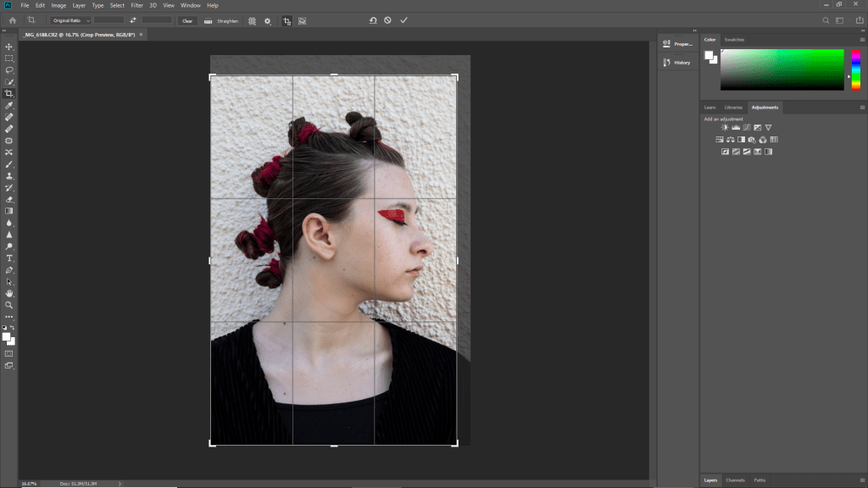Cancel the crop operation
Image resolution: width=868 pixels, height=488 pixels.
coord(387,19)
